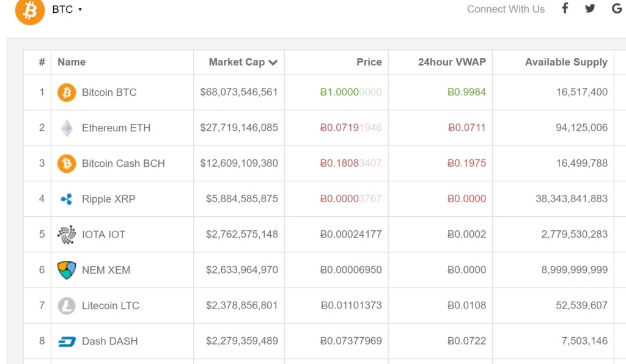Click Ethereum price Ƀ0.07191946
Screen dimensions: 626x364
[x=351, y=128]
